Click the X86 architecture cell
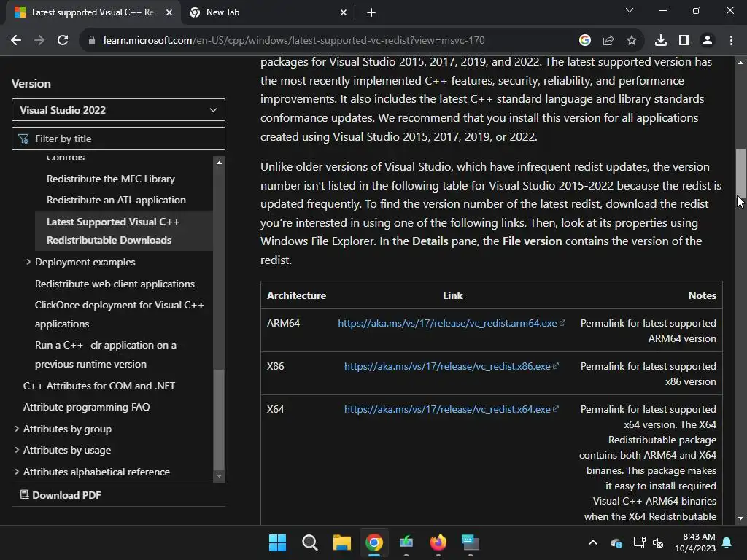The width and height of the screenshot is (747, 560). pyautogui.click(x=275, y=366)
